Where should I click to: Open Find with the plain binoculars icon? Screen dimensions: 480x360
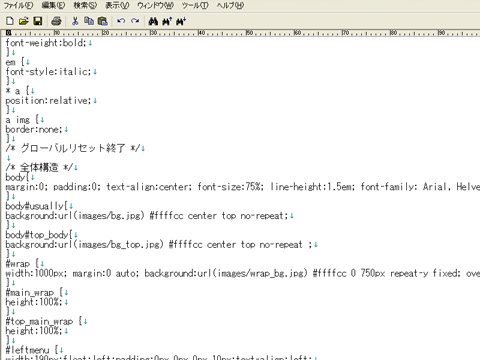click(x=153, y=21)
